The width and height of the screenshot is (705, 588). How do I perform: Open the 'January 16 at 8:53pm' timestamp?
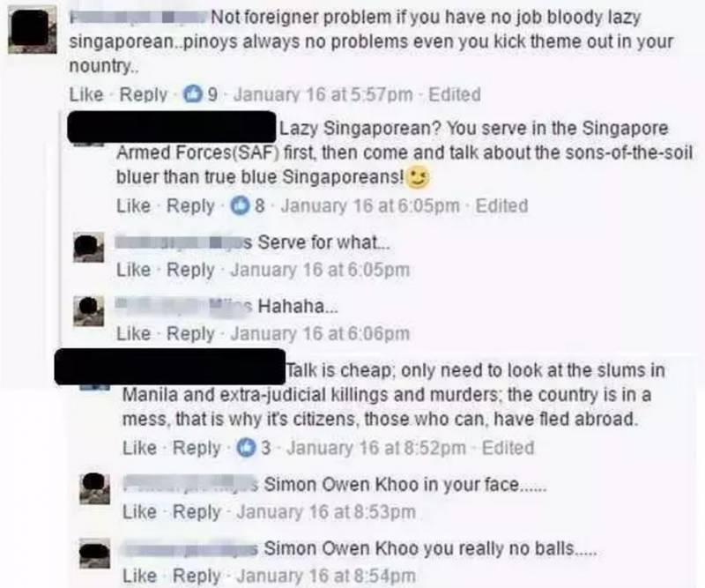click(326, 511)
